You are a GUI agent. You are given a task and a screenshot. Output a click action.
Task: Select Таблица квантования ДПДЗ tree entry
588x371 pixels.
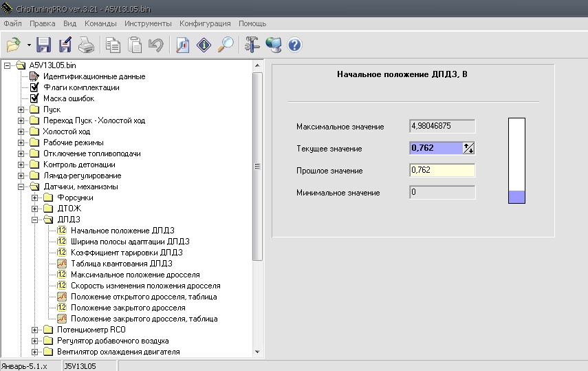tap(121, 264)
